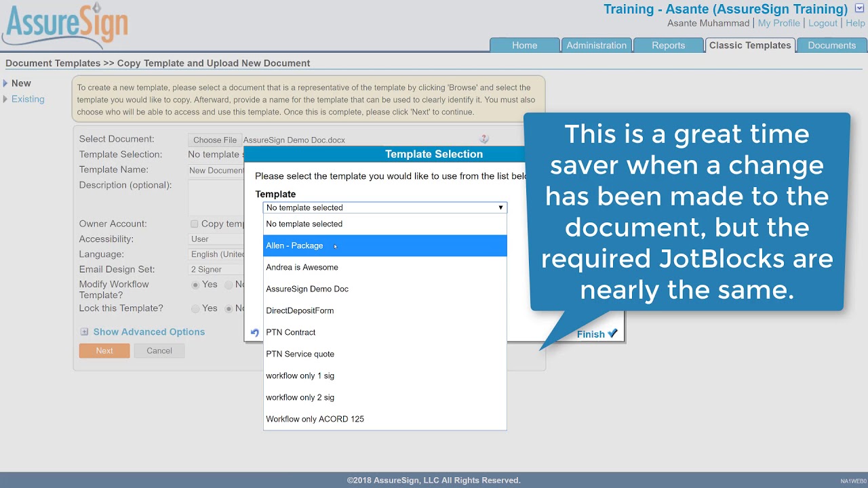Click the Cancel button

[x=159, y=350]
